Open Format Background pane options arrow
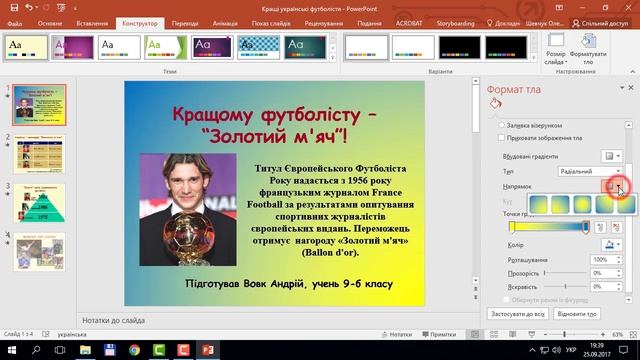 (x=622, y=88)
